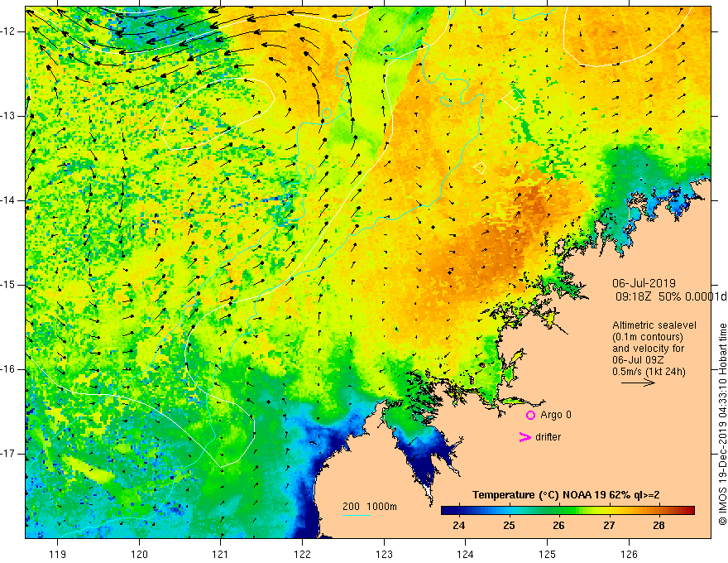Click the 0.5m/s velocity scale arrow
Image resolution: width=728 pixels, height=563 pixels.
pos(638,383)
